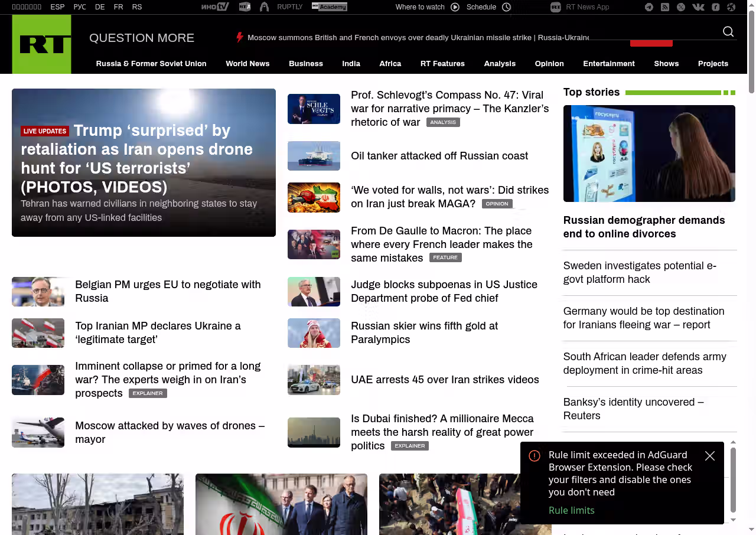Click the page's vertical scrollbar down arrow
The image size is (756, 535).
(x=751, y=530)
